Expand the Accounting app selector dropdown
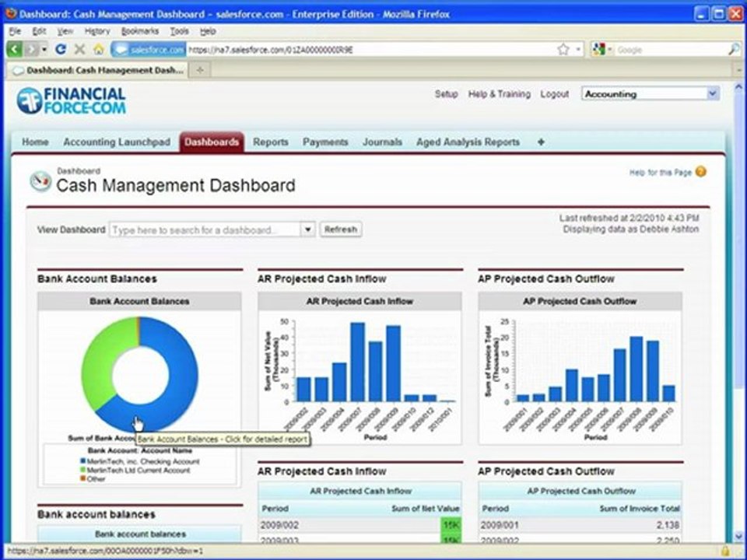Screen dimensions: 747x560 tap(713, 94)
